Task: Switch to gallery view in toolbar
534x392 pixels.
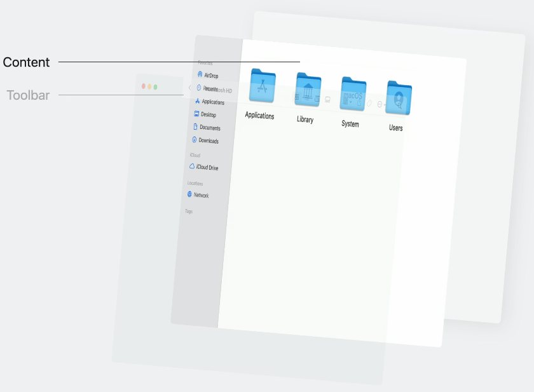Action: coord(327,100)
